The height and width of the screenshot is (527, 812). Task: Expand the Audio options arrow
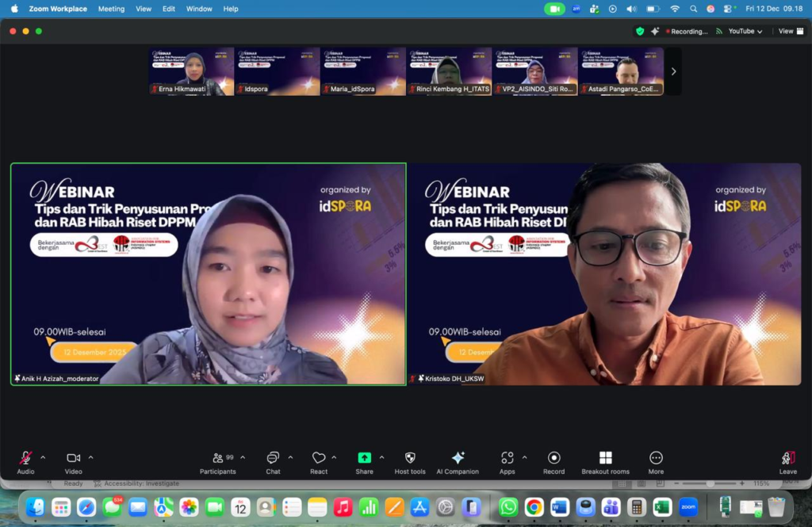pyautogui.click(x=43, y=457)
